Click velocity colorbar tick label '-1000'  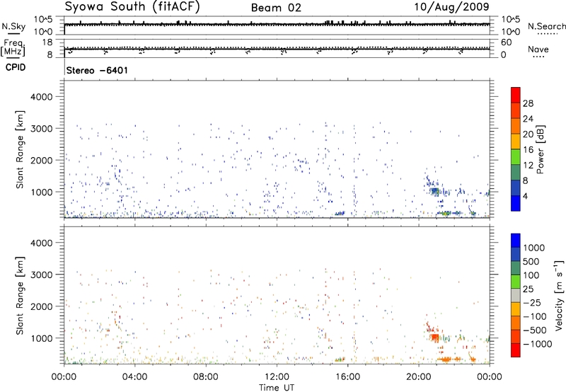[537, 344]
